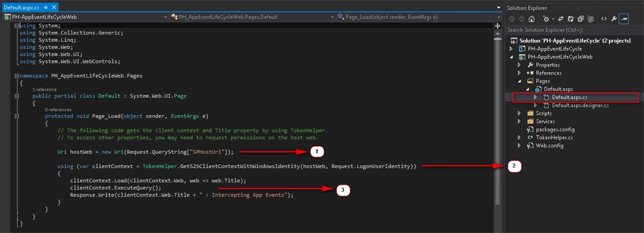The image size is (644, 233).
Task: Collapse the Default.aspx node arrow
Action: pyautogui.click(x=528, y=89)
